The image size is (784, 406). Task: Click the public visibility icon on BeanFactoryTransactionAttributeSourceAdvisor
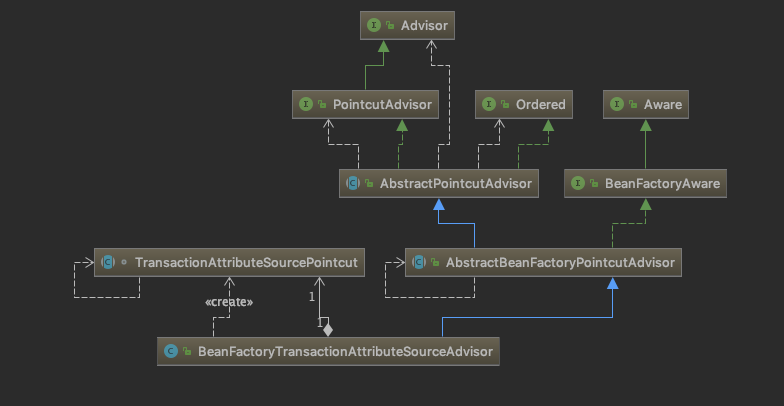pos(187,352)
